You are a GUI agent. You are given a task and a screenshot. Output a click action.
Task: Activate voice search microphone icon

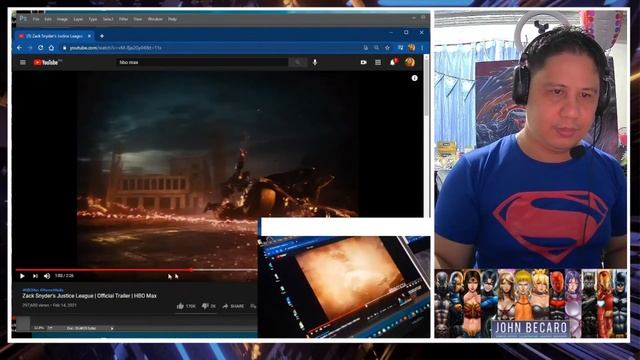315,62
